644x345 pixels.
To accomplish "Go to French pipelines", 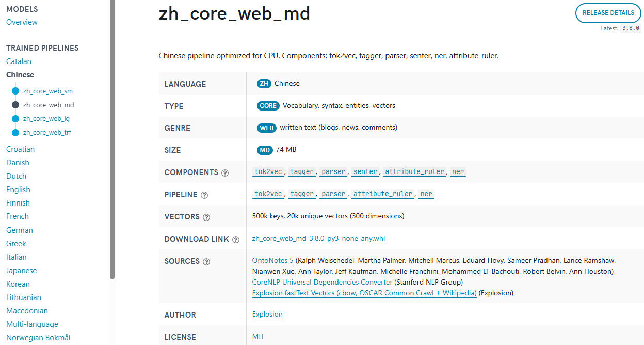I will coord(18,216).
